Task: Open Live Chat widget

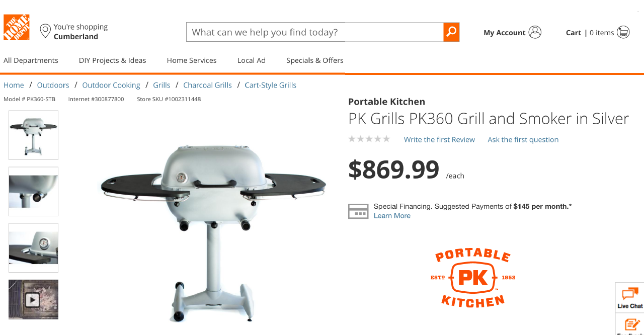Action: tap(630, 298)
